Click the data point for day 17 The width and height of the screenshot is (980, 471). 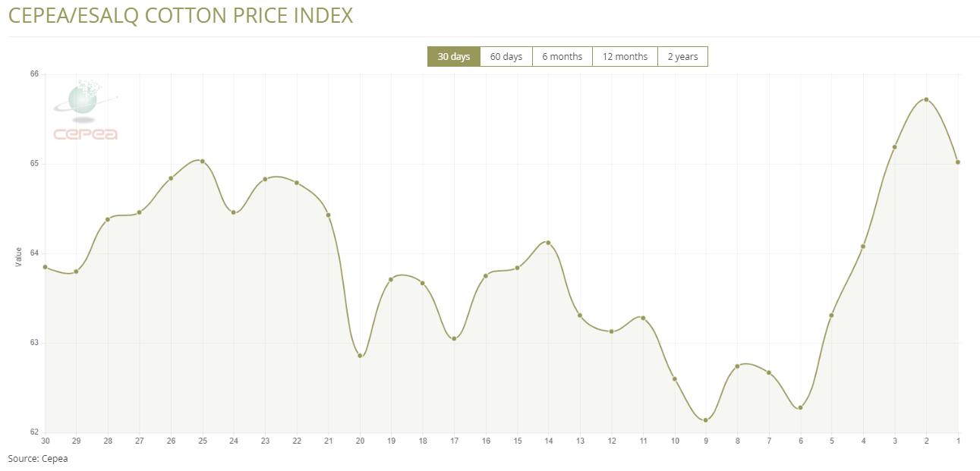[x=454, y=338]
